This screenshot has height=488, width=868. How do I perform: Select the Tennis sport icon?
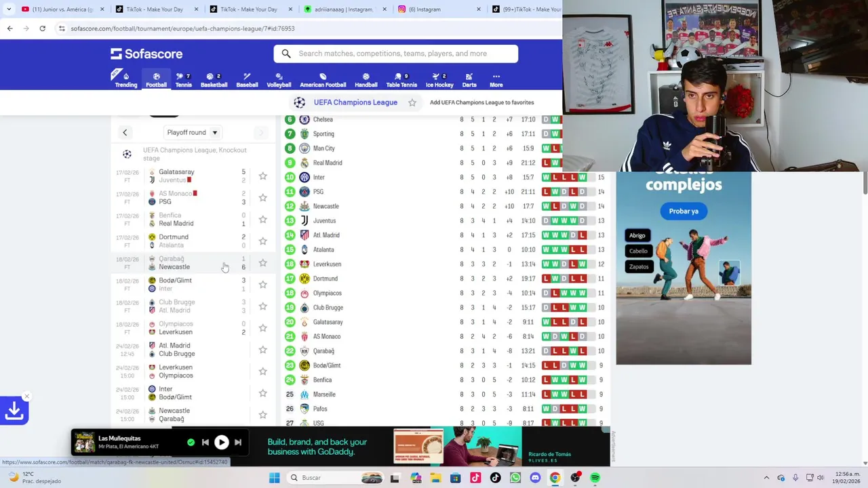pos(183,79)
